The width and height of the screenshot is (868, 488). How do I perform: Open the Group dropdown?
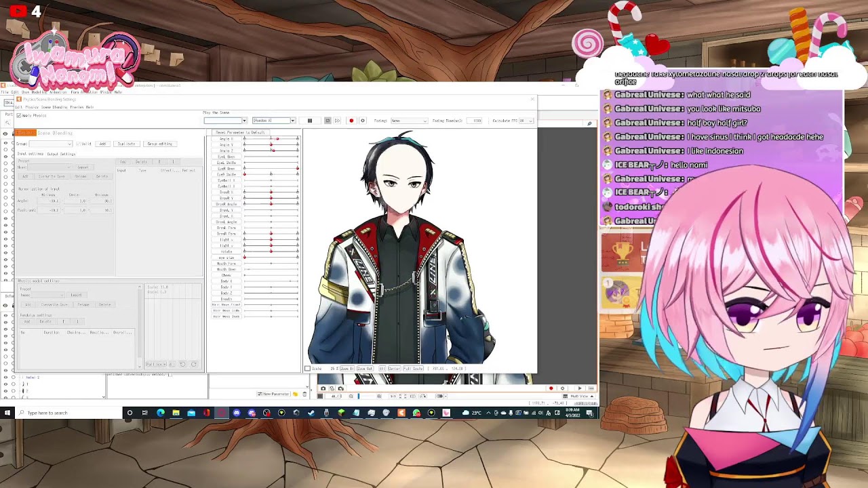(x=51, y=144)
